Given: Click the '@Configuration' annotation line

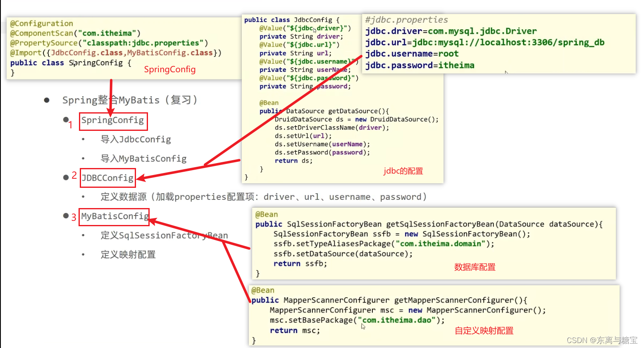Looking at the screenshot, I should pyautogui.click(x=41, y=24).
